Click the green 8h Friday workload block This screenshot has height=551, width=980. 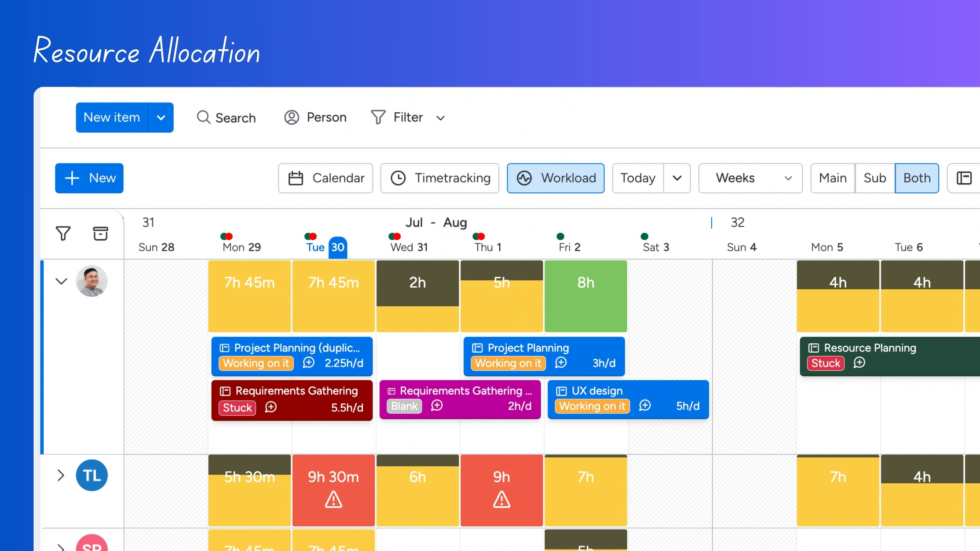click(x=586, y=296)
